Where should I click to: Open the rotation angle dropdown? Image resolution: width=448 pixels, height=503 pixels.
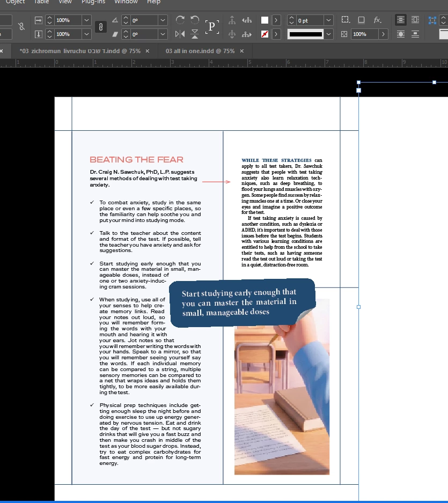[x=163, y=20]
